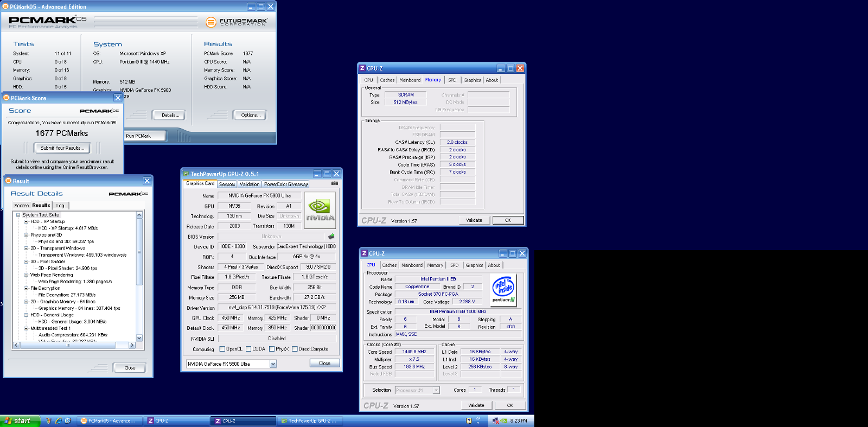Click the horizontal scrollbar thumb in Result tree
Viewport: 868px width, 427px height.
(x=68, y=345)
